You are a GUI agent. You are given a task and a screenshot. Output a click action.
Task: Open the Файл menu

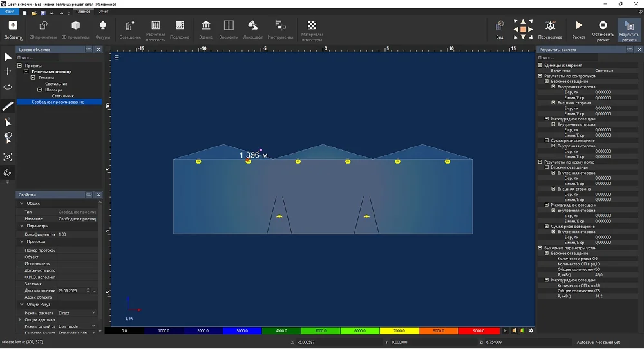[10, 12]
